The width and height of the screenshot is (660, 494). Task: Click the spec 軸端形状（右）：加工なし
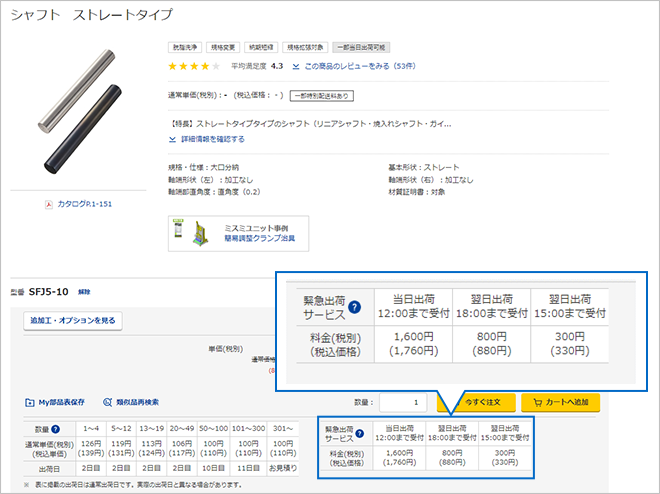tap(431, 180)
